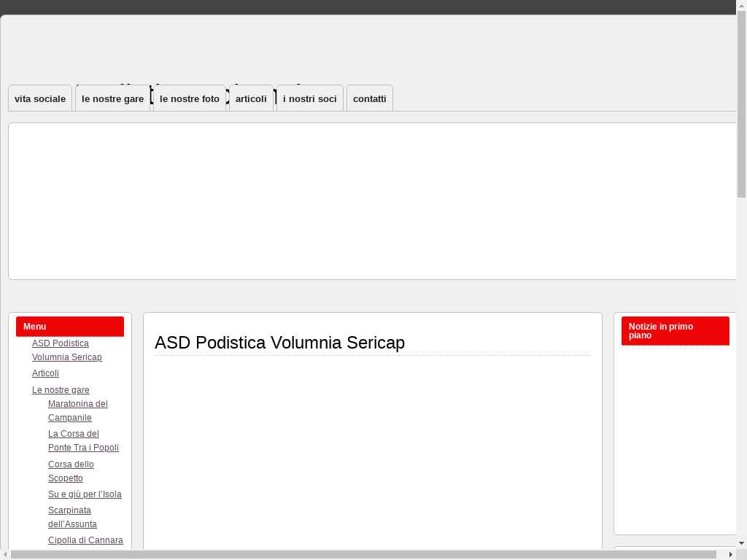
Task: Open Le nostre gare sidebar link
Action: coord(61,390)
